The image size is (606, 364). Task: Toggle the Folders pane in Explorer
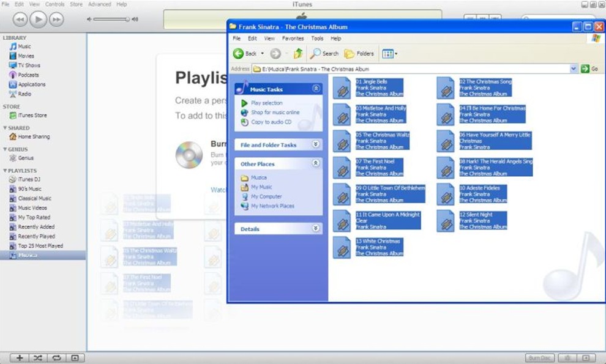coord(359,54)
